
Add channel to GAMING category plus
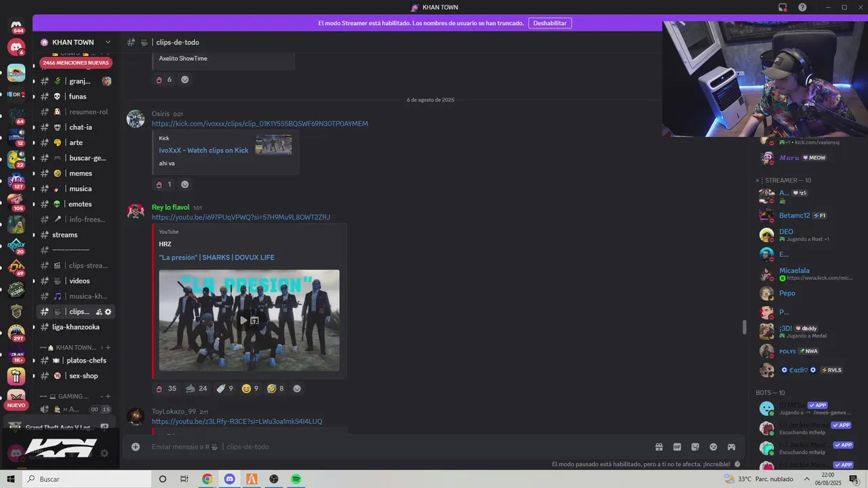click(108, 396)
